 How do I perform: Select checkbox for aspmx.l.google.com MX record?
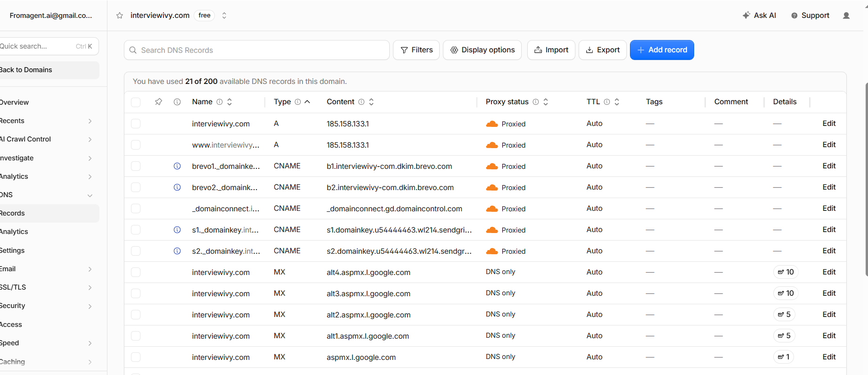click(x=136, y=357)
